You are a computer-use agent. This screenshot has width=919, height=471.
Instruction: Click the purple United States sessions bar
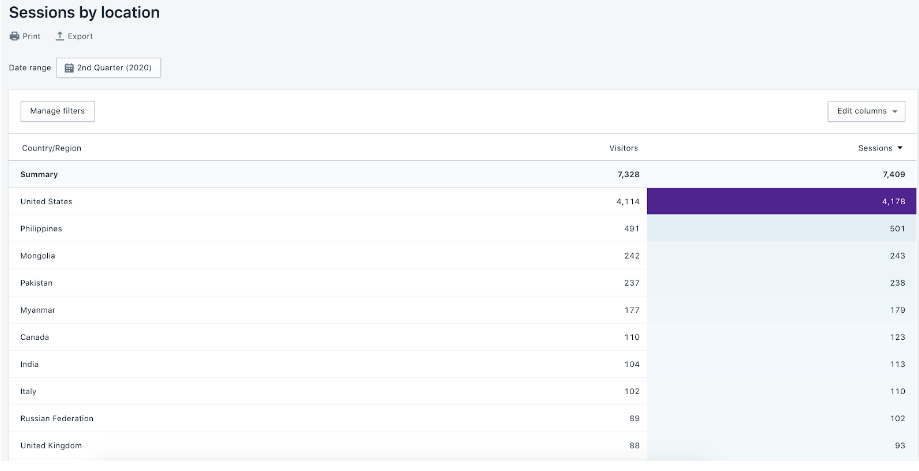[781, 202]
